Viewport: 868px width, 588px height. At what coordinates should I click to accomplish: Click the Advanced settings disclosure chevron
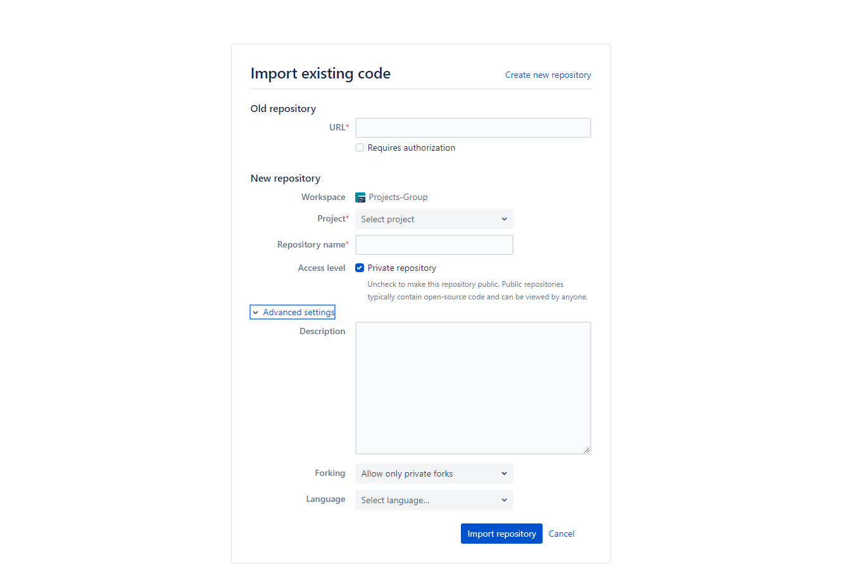(256, 312)
